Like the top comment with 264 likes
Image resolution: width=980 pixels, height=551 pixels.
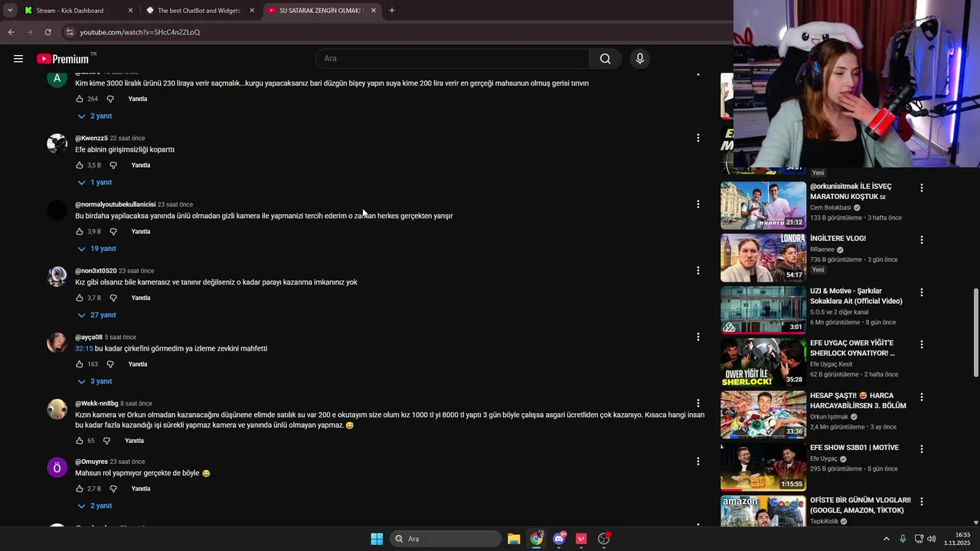80,99
